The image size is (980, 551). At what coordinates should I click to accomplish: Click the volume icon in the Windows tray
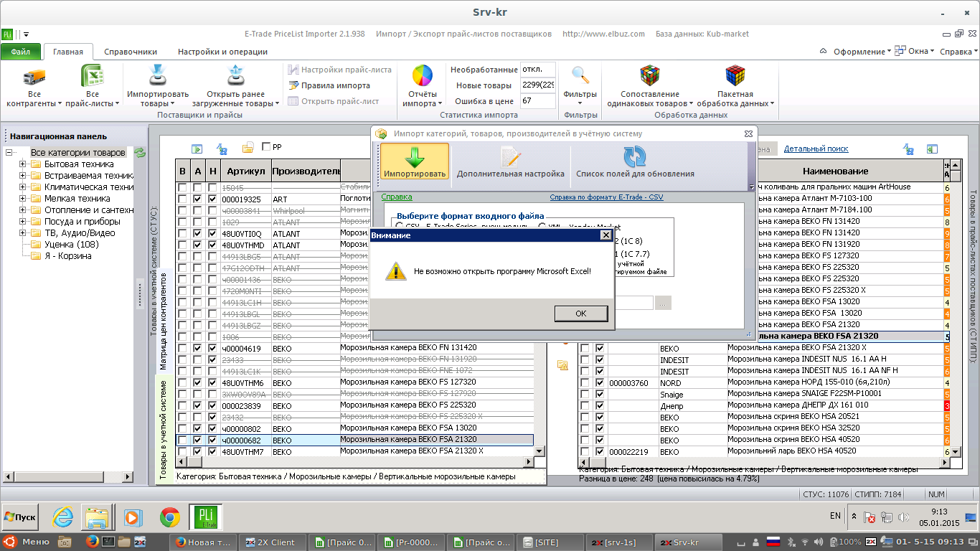(903, 517)
